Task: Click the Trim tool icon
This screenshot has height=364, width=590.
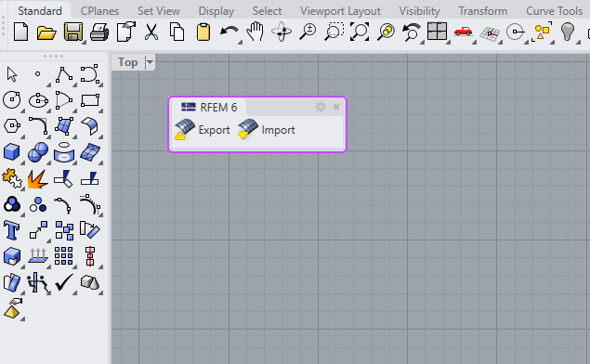Action: point(63,178)
